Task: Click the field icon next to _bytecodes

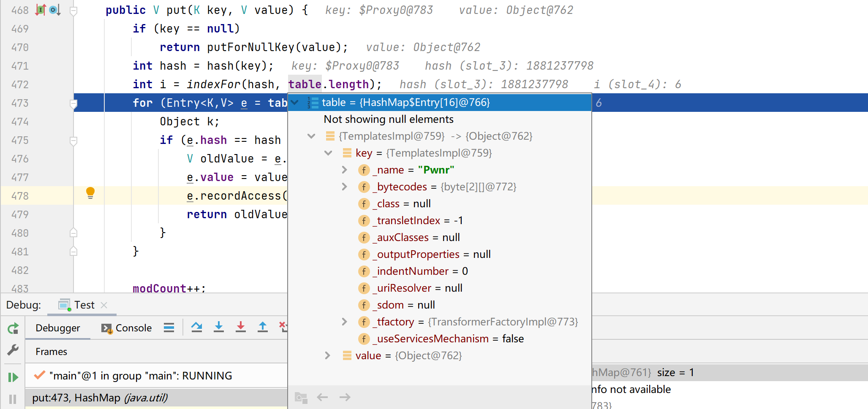Action: coord(364,187)
